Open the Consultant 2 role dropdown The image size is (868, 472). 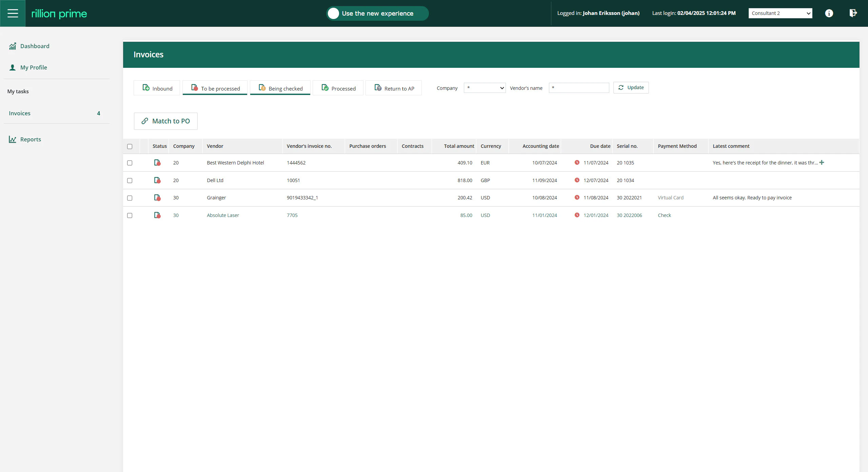(780, 13)
